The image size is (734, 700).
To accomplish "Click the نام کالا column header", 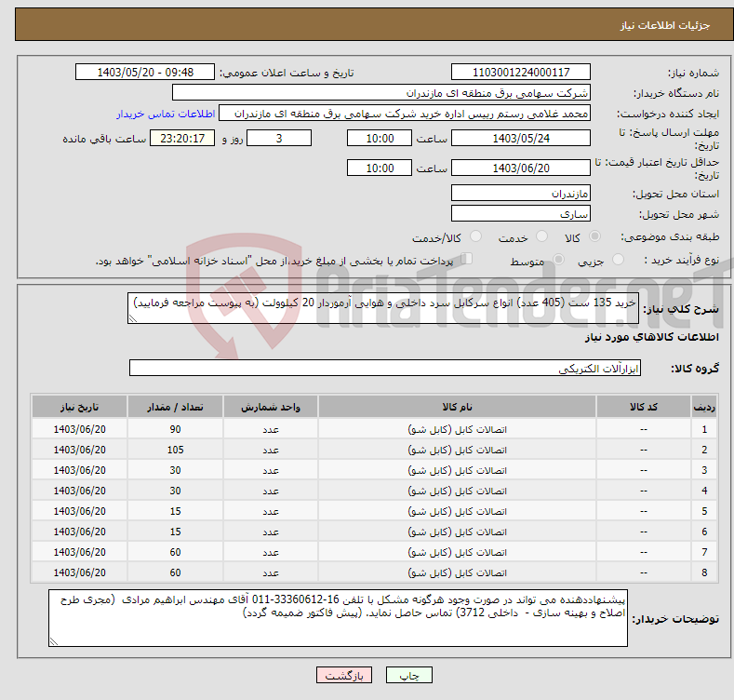I will point(457,407).
